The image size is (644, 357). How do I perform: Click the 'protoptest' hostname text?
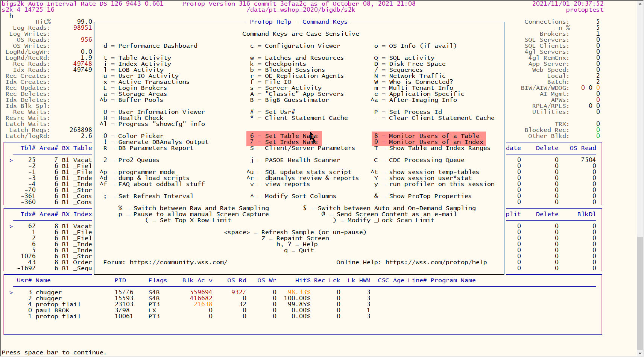click(x=585, y=10)
